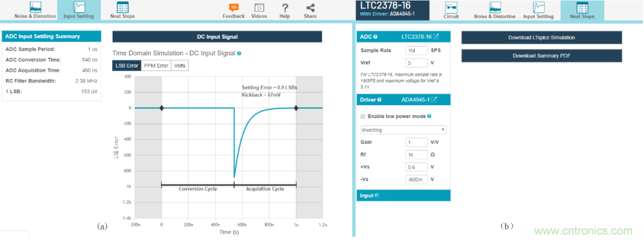The image size is (644, 240).
Task: Click the DC Input Signal info icon
Action: point(239,53)
